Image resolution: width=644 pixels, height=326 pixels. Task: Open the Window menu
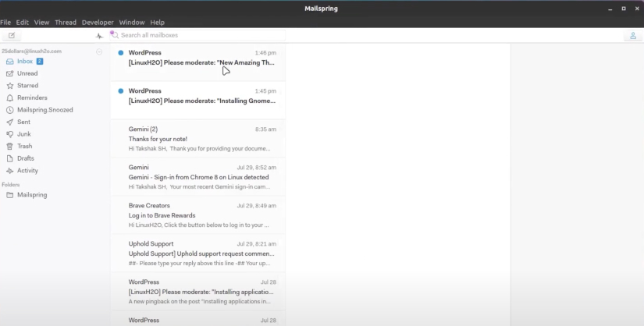pos(132,23)
